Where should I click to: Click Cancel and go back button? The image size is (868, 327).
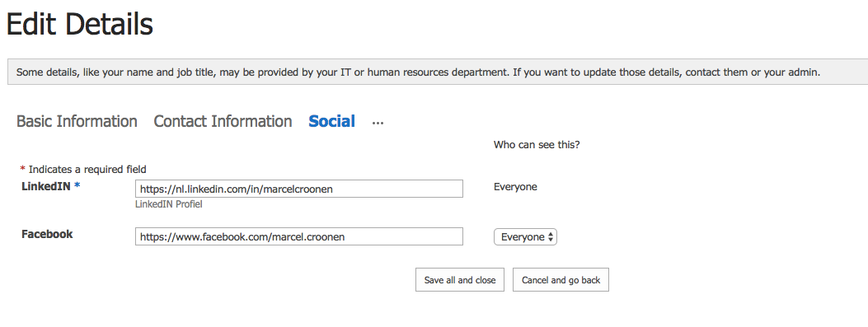(561, 280)
